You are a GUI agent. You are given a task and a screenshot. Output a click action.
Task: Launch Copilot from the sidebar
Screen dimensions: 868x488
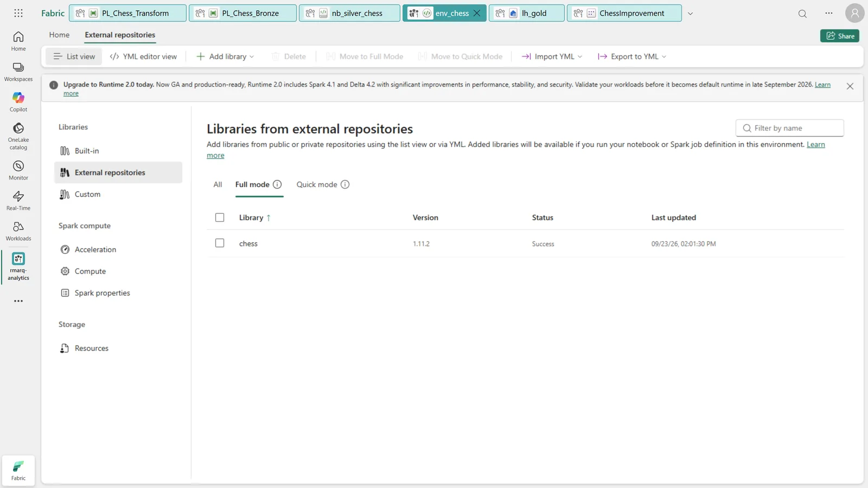(18, 102)
